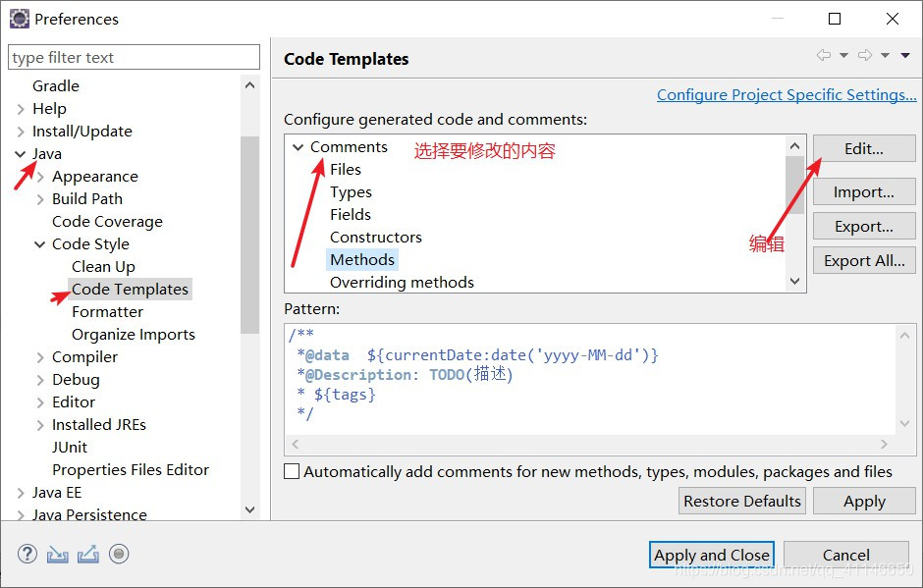Click the Cancel button
The image size is (923, 588).
tap(845, 555)
